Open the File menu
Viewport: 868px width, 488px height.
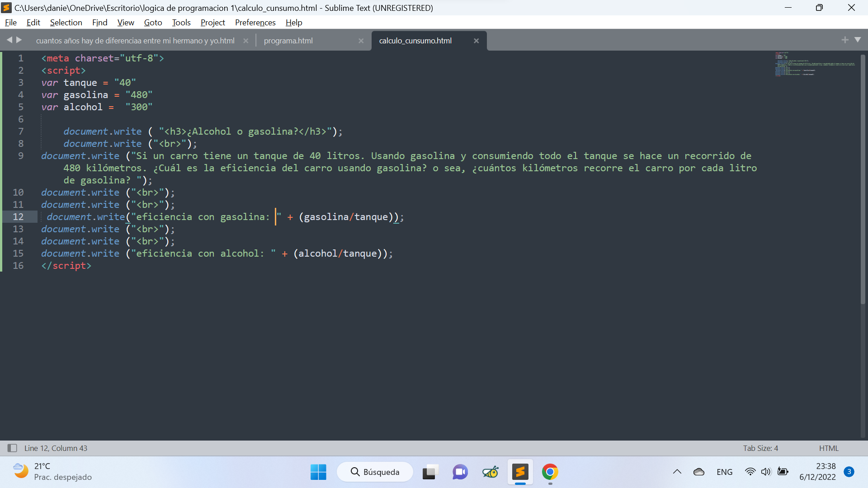pyautogui.click(x=11, y=23)
